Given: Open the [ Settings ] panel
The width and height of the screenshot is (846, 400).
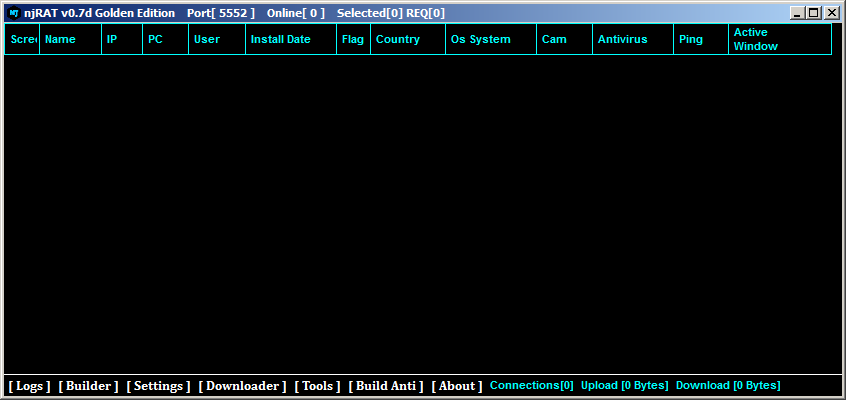Looking at the screenshot, I should pos(158,386).
